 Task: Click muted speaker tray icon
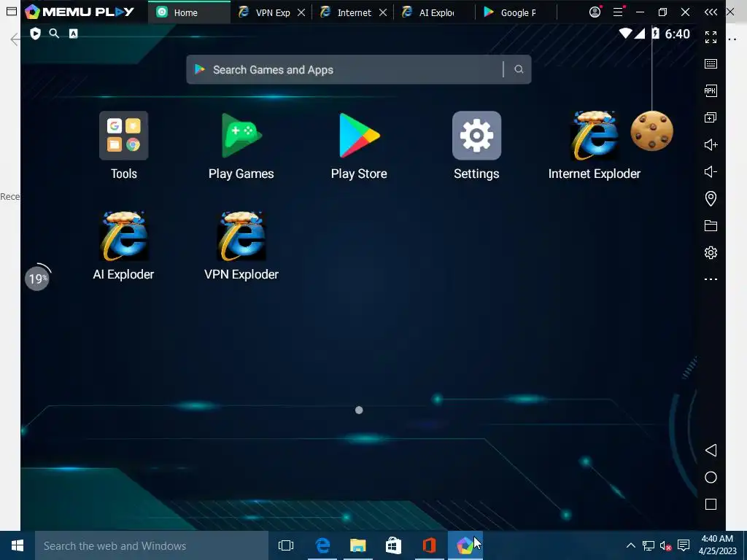(x=665, y=545)
